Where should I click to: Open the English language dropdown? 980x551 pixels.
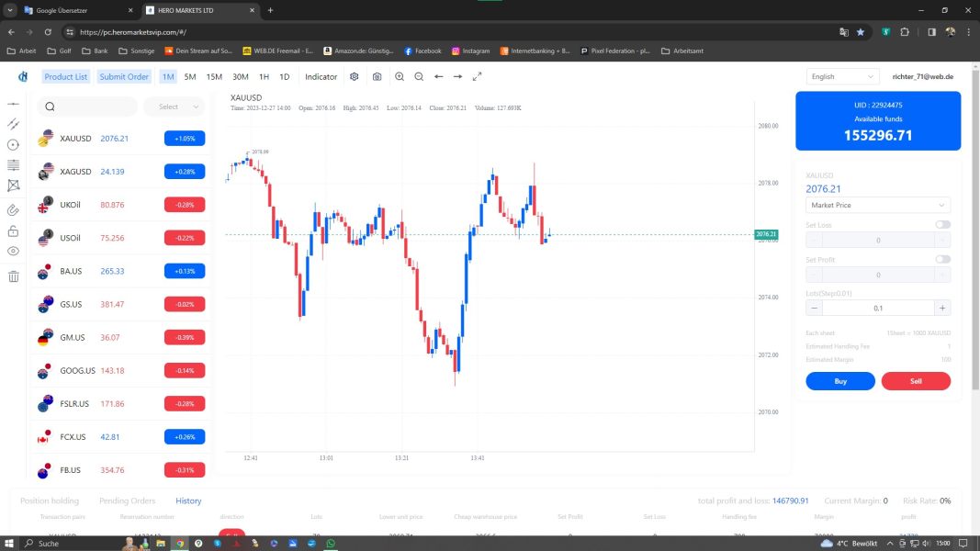[842, 77]
